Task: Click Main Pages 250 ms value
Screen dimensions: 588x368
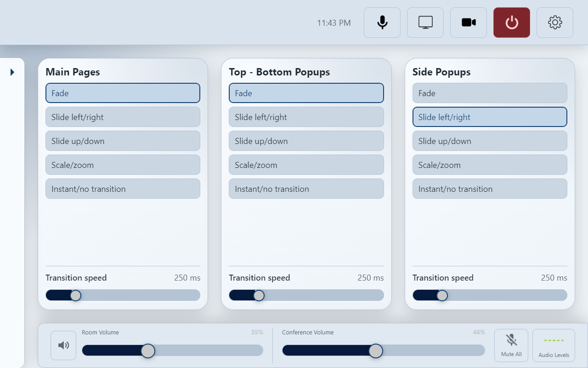Action: point(187,278)
